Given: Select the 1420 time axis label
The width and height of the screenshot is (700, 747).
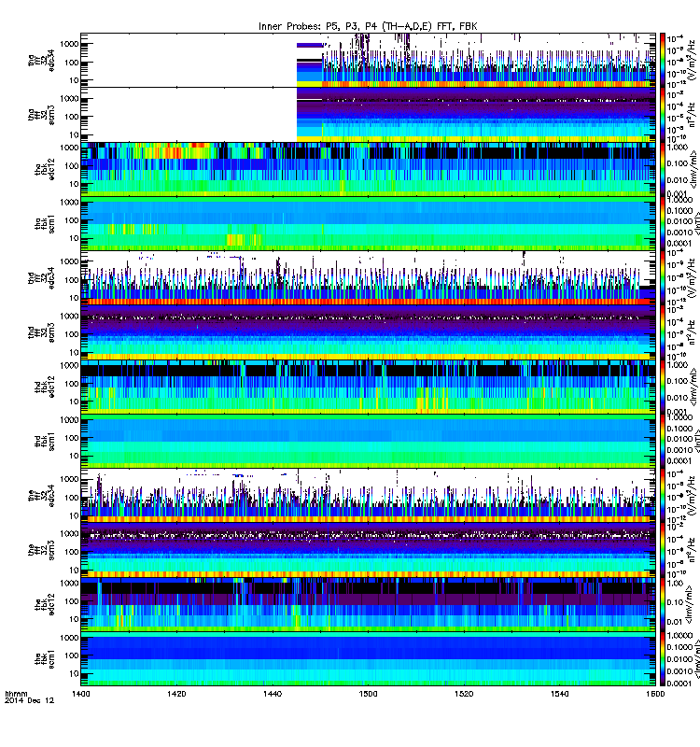Looking at the screenshot, I should click(176, 694).
